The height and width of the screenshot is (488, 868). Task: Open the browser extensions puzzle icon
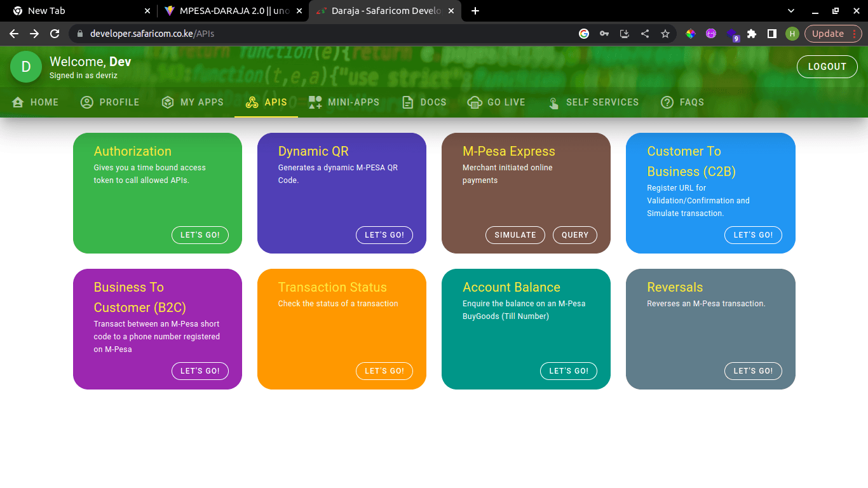752,34
